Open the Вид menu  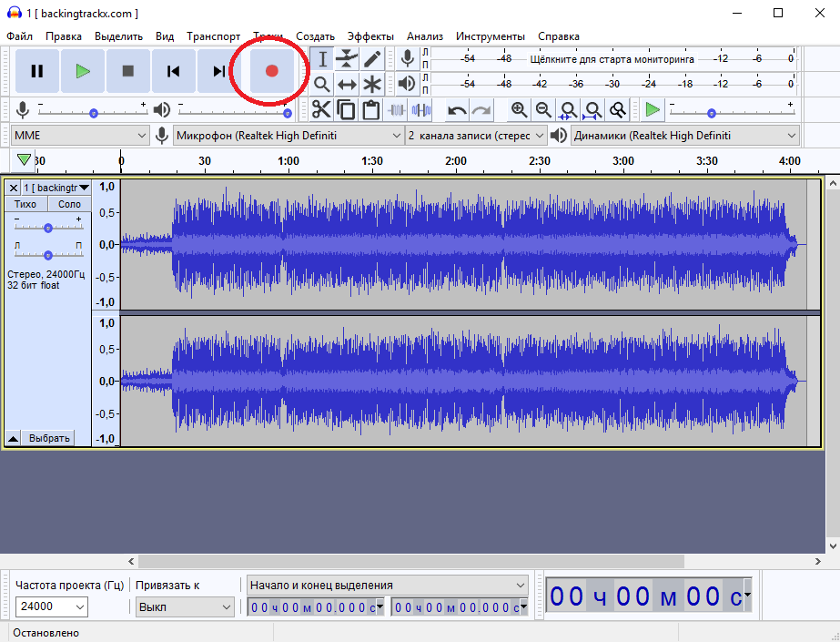[165, 36]
